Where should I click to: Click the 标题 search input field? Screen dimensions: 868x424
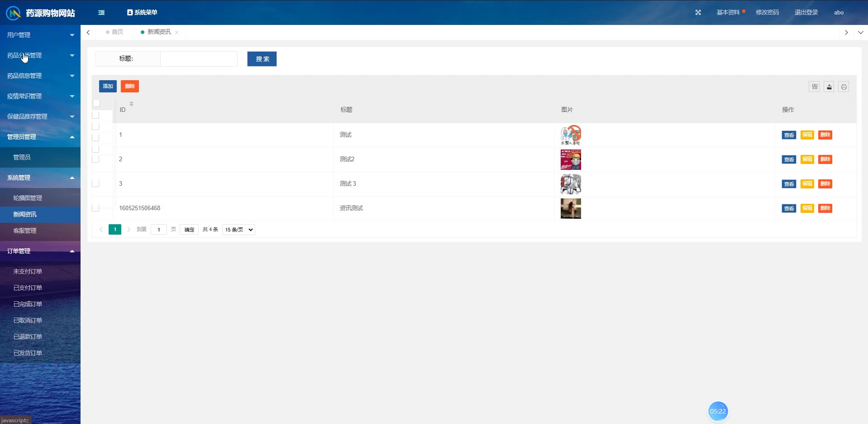tap(199, 59)
